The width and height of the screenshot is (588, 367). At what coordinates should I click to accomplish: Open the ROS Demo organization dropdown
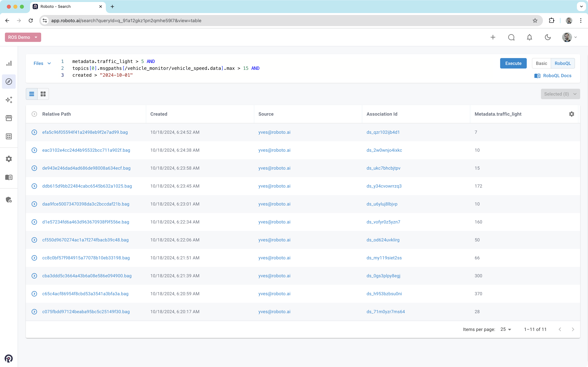[x=23, y=37]
